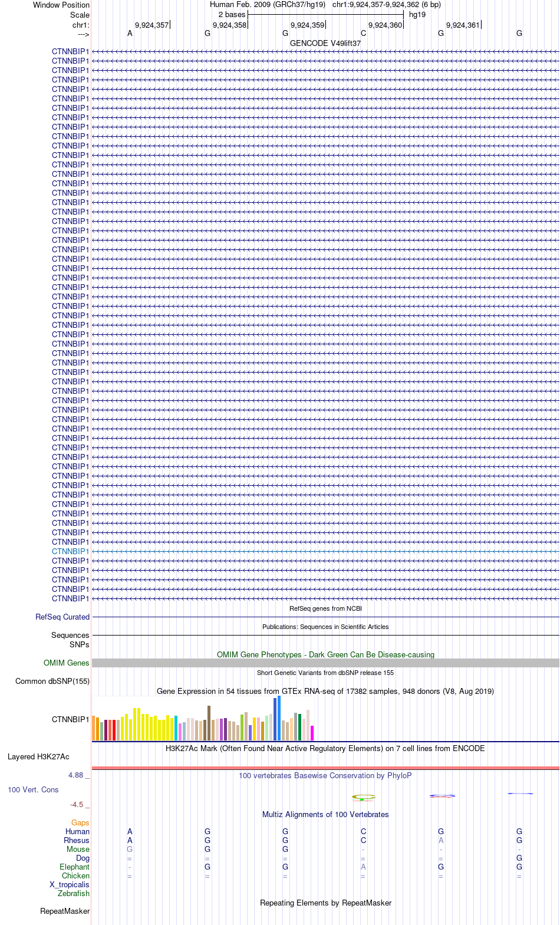
Task: Click CTNNBIP1 label beside the GTEx bar chart
Action: point(70,719)
